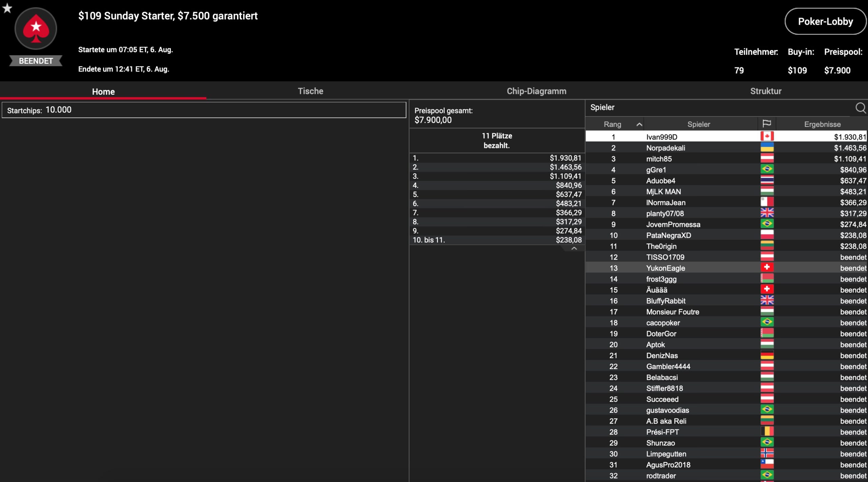This screenshot has width=868, height=482.
Task: Open the Chip-Diagramm tab
Action: point(536,91)
